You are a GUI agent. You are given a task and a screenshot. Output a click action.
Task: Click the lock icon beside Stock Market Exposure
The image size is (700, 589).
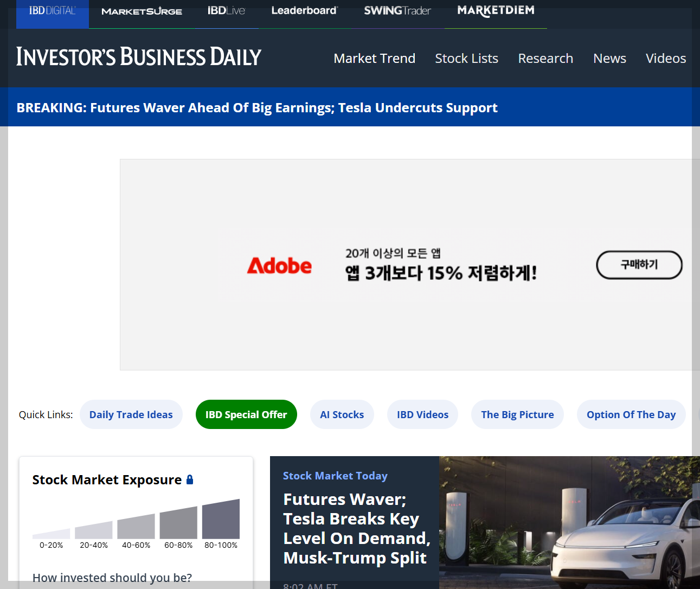coord(190,479)
